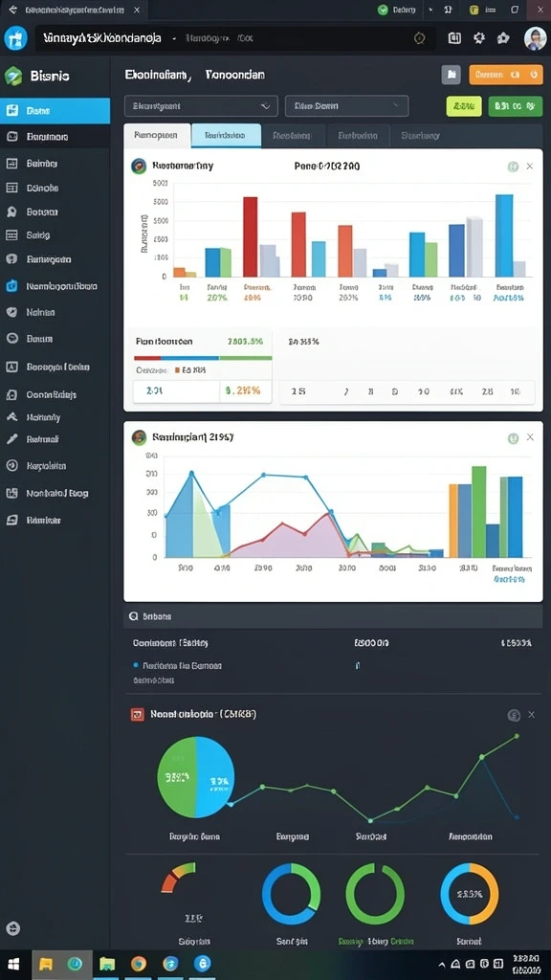551x980 pixels.
Task: Open the gear settings icon in top bar
Action: (x=479, y=38)
